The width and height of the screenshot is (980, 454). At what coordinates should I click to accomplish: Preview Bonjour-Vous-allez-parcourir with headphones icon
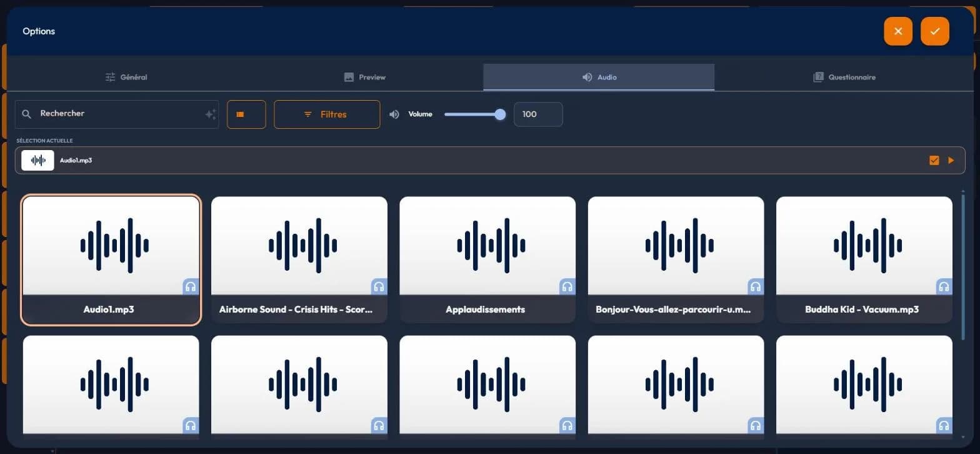click(756, 286)
